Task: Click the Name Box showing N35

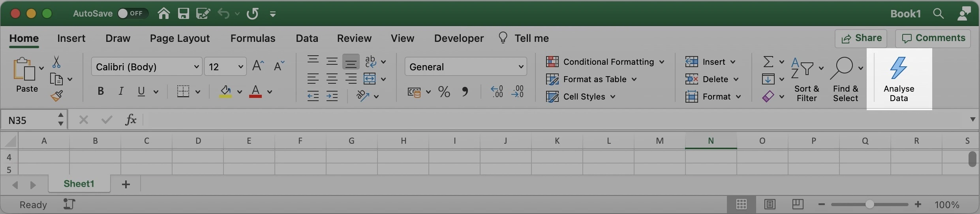Action: click(30, 120)
